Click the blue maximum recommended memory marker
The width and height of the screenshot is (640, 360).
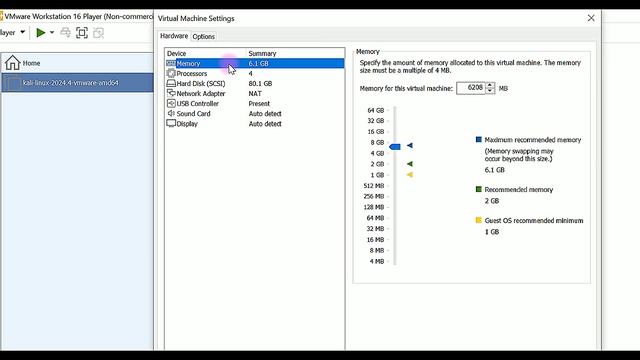click(410, 145)
